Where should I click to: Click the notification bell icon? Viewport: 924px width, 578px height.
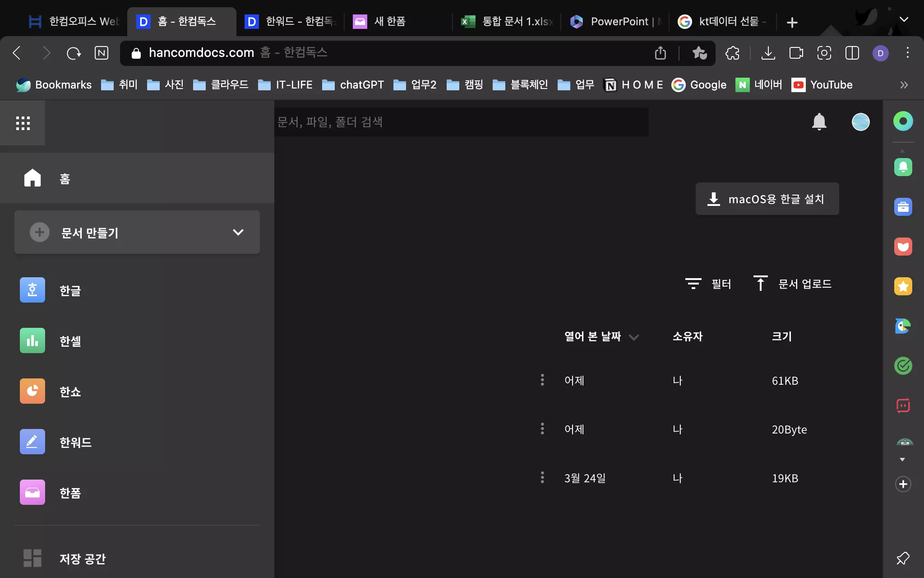point(819,122)
